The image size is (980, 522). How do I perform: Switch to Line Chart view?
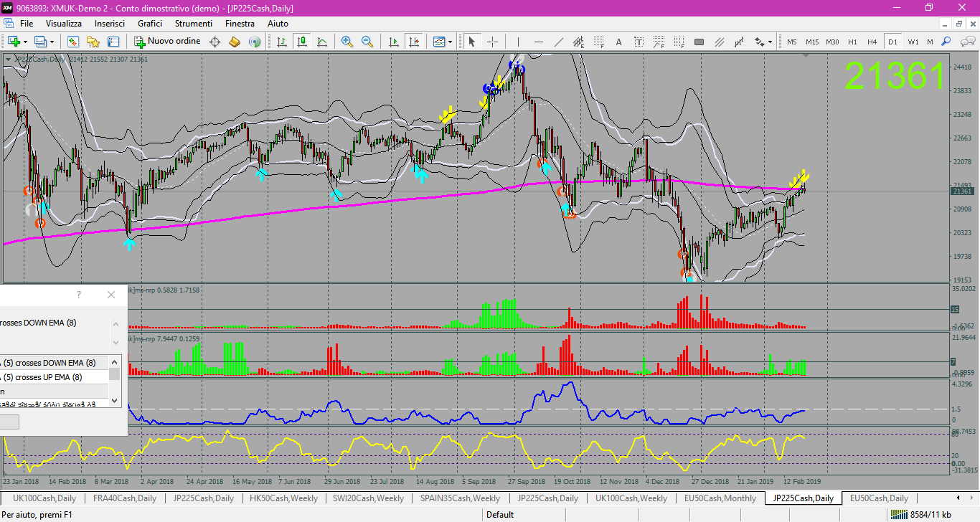pos(322,42)
